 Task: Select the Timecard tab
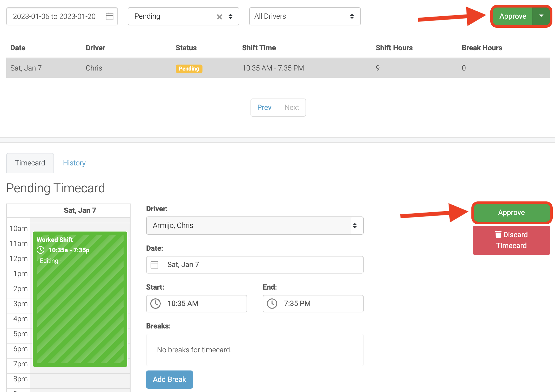click(30, 163)
